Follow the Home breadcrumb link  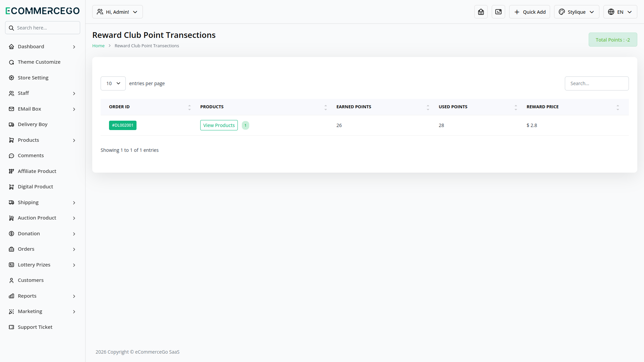[x=98, y=46]
